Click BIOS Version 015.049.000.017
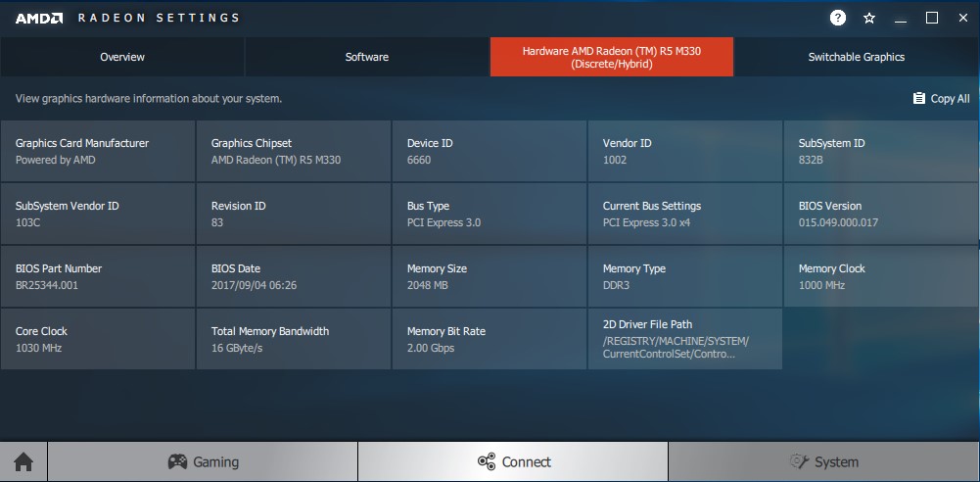980x482 pixels. 838,222
